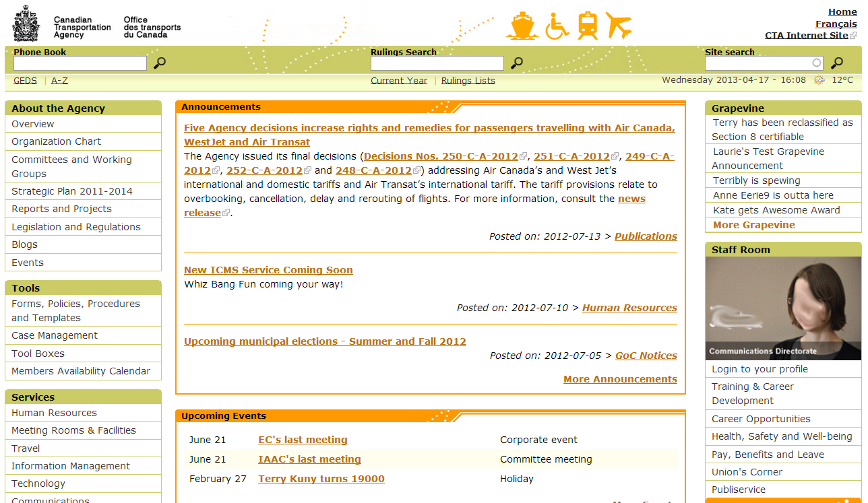Open the GEDS link
868x503 pixels.
point(25,80)
